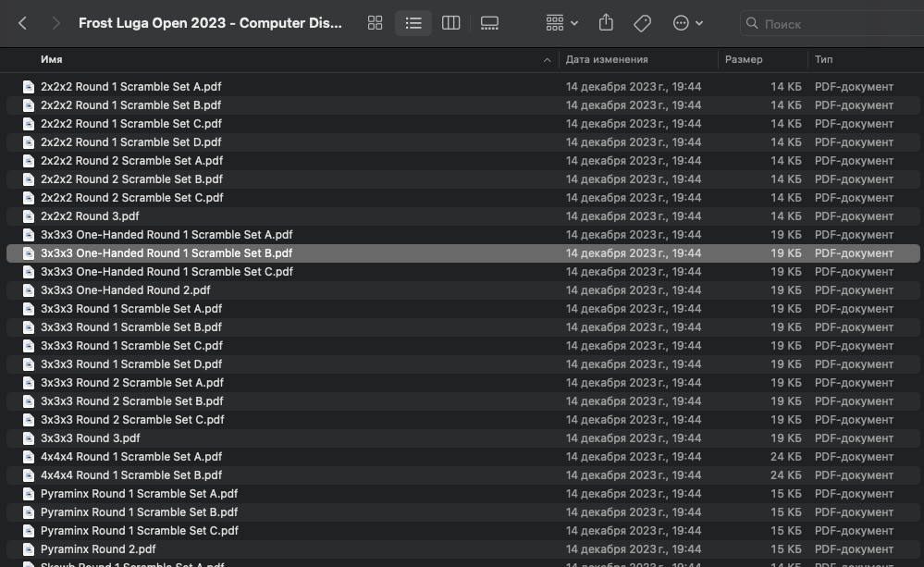The height and width of the screenshot is (567, 924).
Task: Select the list view mode
Action: (413, 23)
